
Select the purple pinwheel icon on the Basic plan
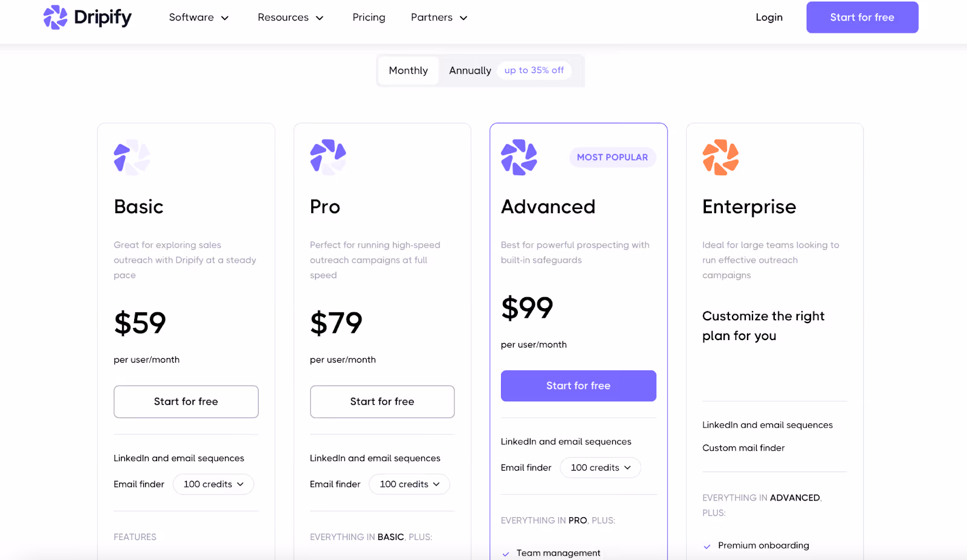(x=131, y=157)
